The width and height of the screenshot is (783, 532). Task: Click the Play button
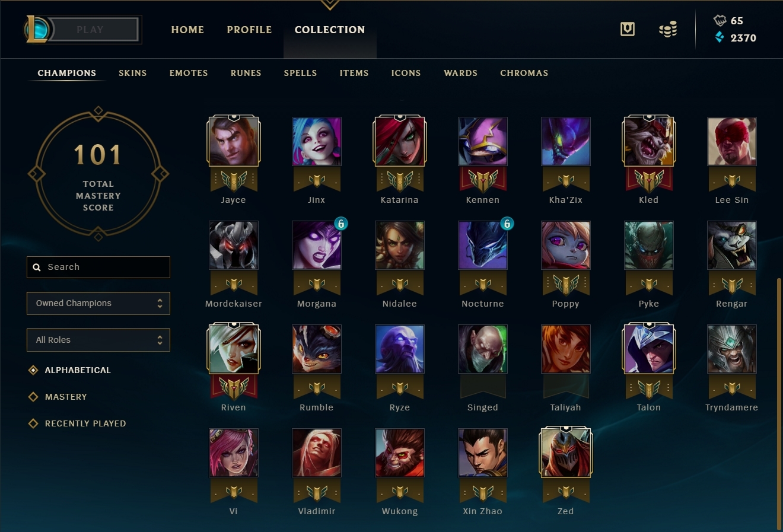90,30
